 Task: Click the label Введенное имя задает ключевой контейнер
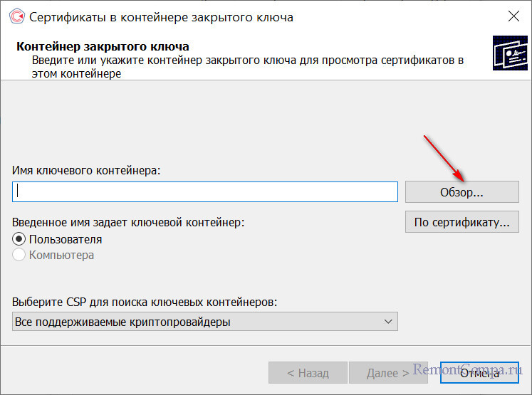click(128, 222)
